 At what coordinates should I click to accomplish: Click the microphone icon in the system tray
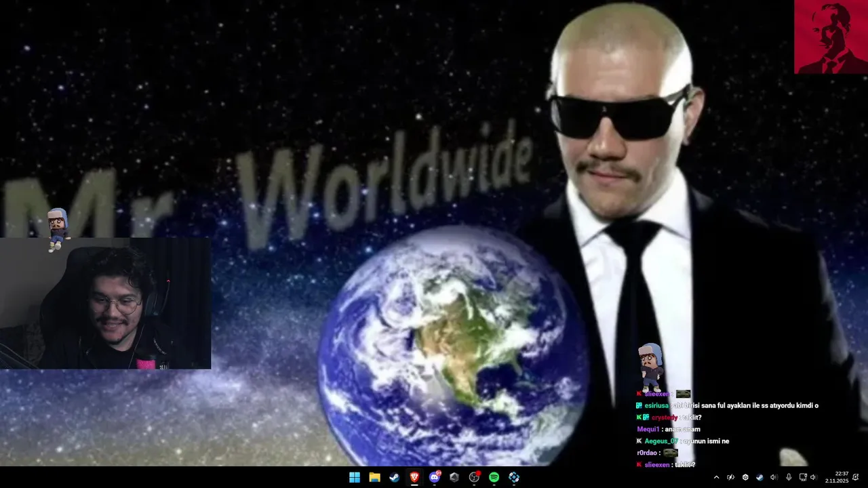[789, 477]
